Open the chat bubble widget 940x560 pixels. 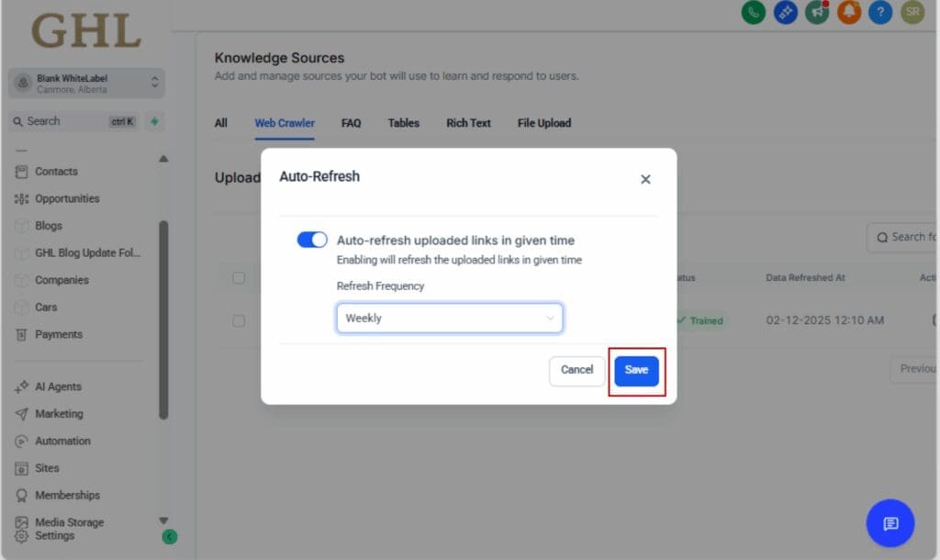[890, 523]
